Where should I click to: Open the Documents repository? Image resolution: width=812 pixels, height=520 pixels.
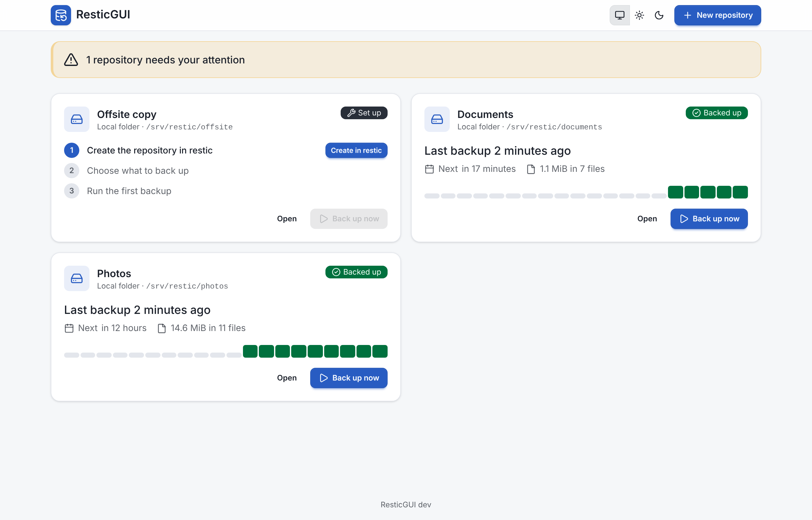647,218
